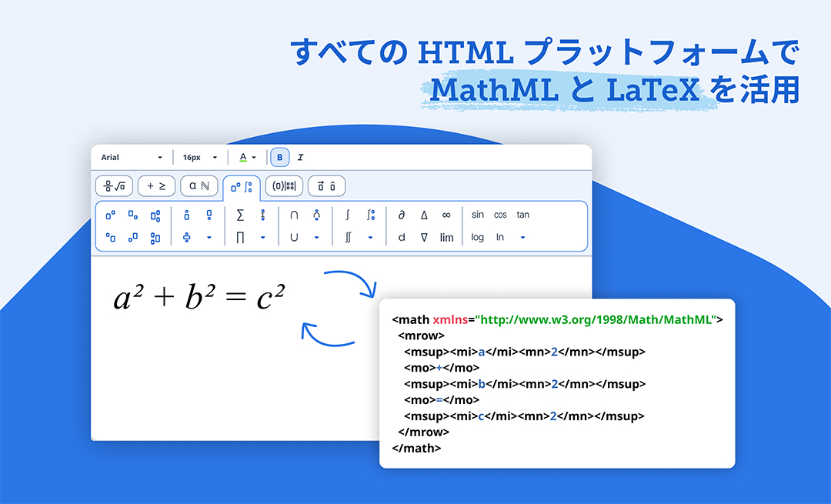Image resolution: width=831 pixels, height=504 pixels.
Task: Toggle Bold formatting button
Action: pos(280,158)
